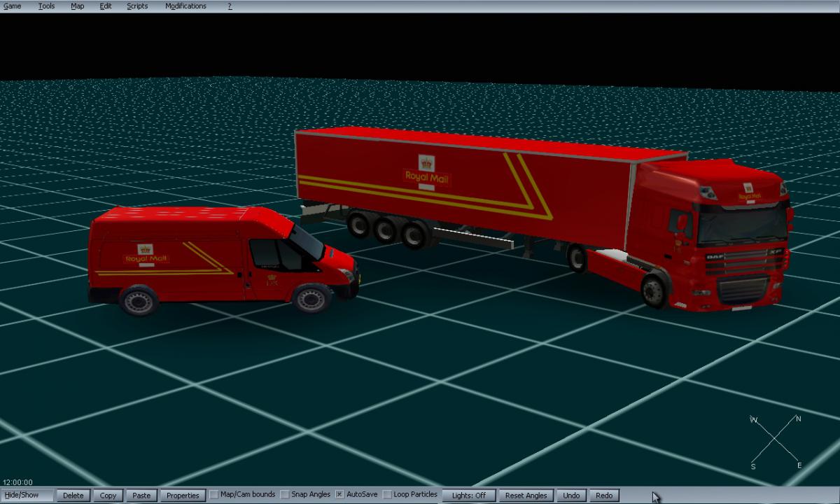Open object Properties

click(x=183, y=496)
